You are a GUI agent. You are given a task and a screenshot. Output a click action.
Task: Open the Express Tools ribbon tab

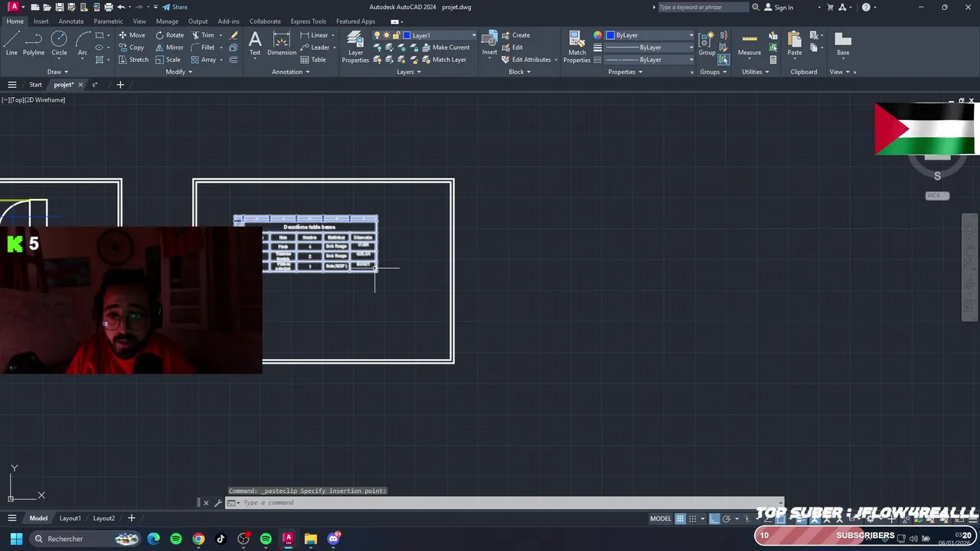click(x=308, y=21)
